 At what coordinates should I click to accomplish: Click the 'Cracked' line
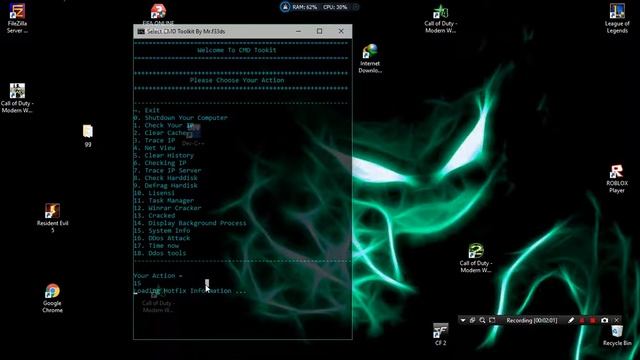click(154, 216)
